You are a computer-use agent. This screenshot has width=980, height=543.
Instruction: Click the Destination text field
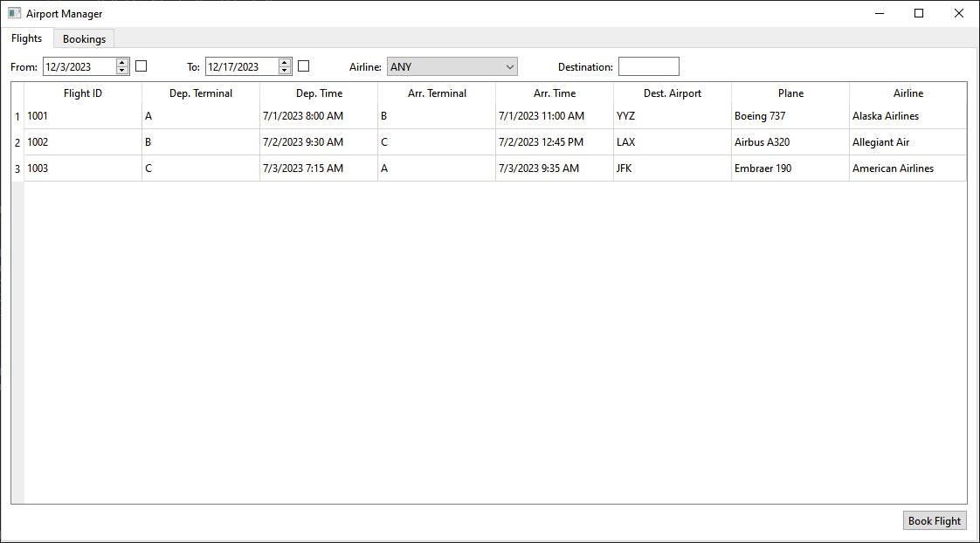point(649,67)
